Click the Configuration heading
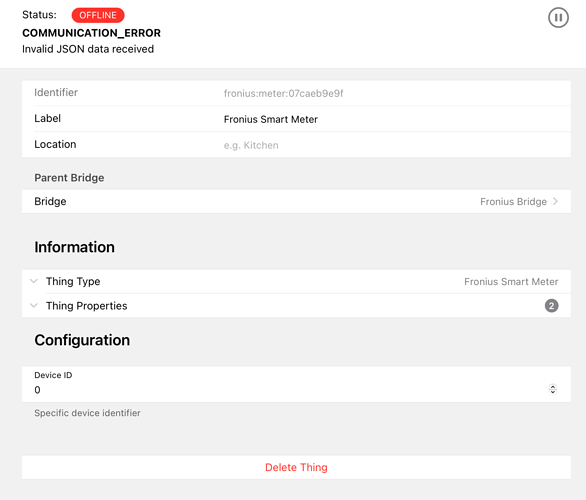Screen dimensions: 586x500 click(82, 340)
